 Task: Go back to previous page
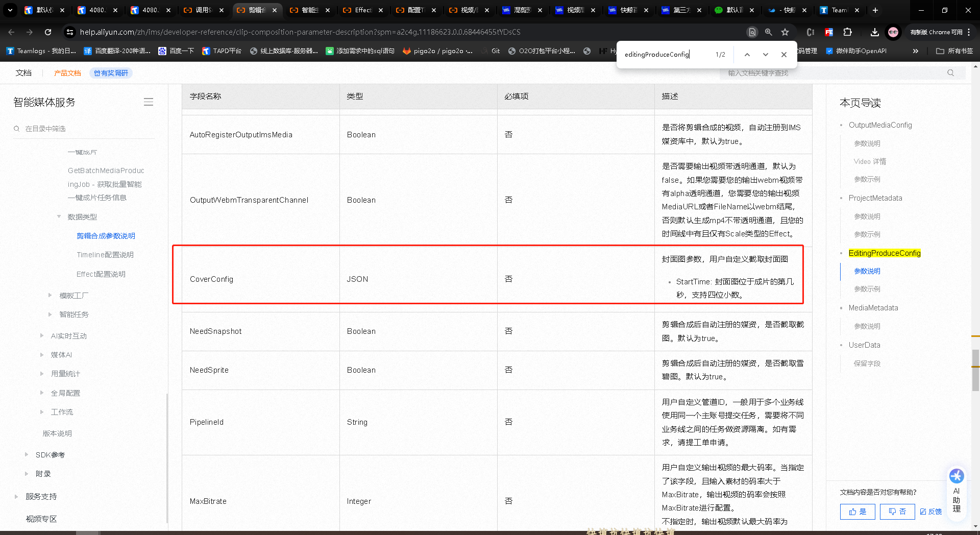pos(11,32)
